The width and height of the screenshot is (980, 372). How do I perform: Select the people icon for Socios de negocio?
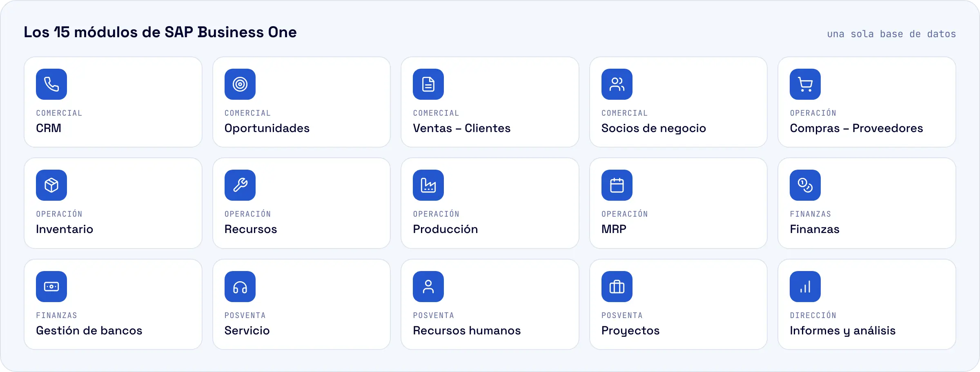617,84
